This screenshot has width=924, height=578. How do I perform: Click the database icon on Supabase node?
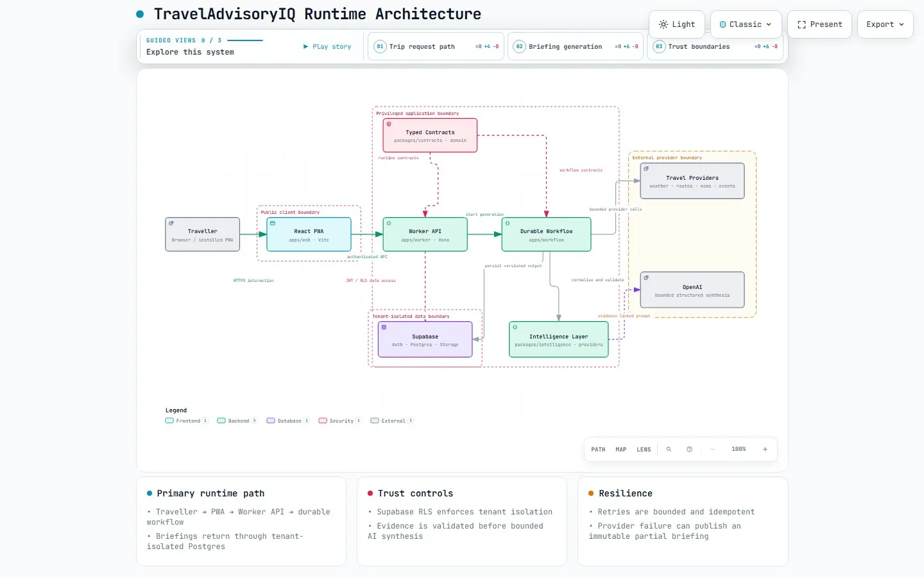[384, 327]
